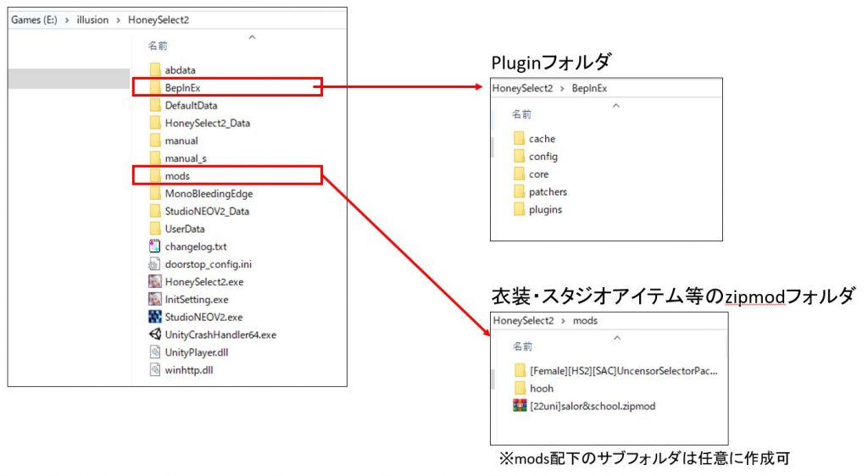Click HoneySelect2 in BepInEx window breadcrumb

pyautogui.click(x=522, y=88)
